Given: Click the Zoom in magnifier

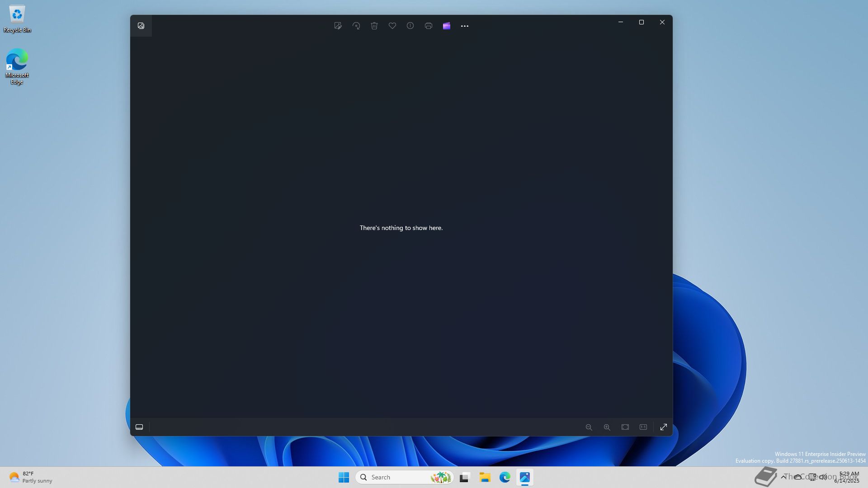Looking at the screenshot, I should point(607,427).
